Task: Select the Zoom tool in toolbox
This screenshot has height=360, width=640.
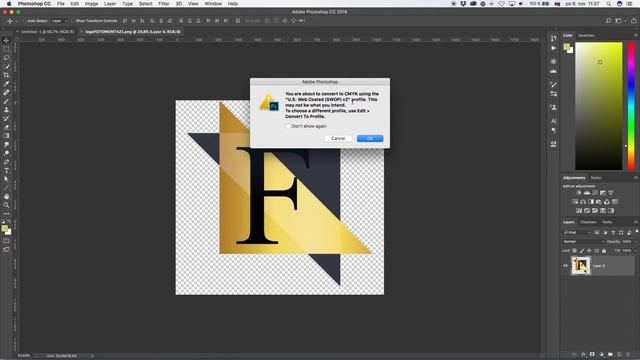Action: (6, 205)
